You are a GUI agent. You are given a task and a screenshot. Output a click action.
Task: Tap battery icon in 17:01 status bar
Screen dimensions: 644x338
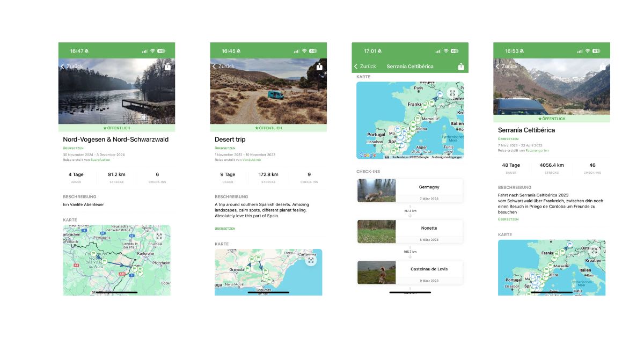(455, 51)
